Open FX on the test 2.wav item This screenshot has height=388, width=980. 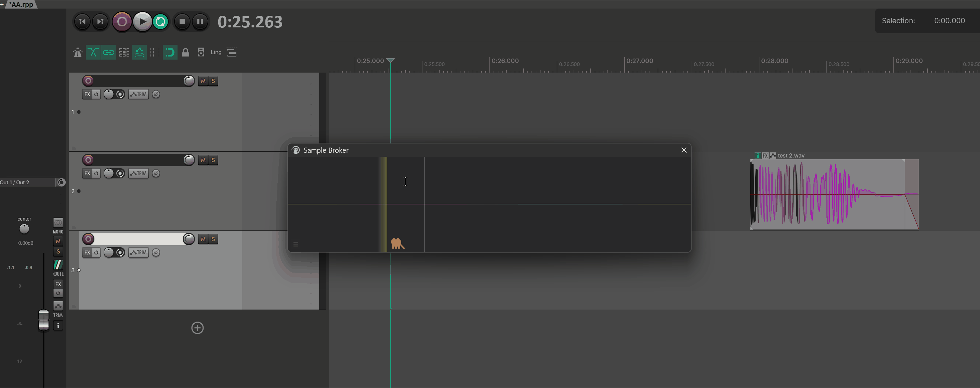[x=765, y=155]
